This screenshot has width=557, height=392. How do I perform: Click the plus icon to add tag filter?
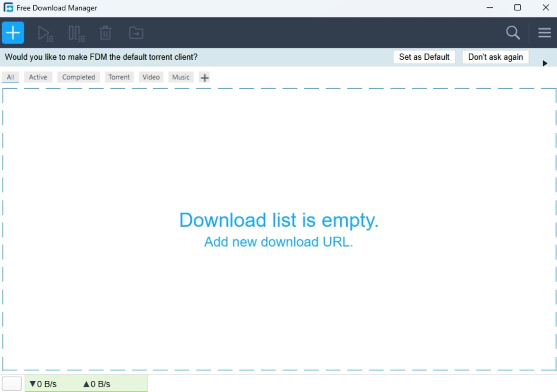pos(205,77)
